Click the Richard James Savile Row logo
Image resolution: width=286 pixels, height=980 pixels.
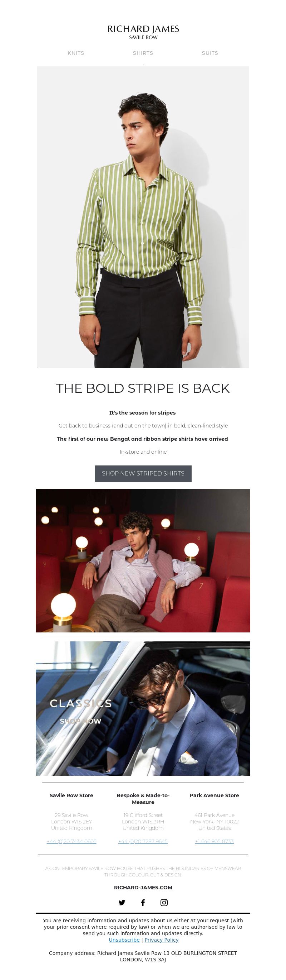tap(143, 32)
